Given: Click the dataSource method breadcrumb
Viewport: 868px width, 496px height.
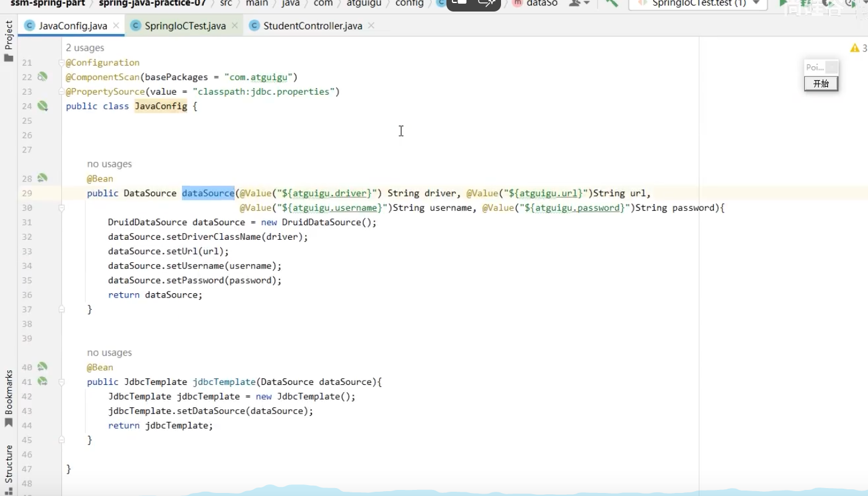Looking at the screenshot, I should [x=535, y=3].
